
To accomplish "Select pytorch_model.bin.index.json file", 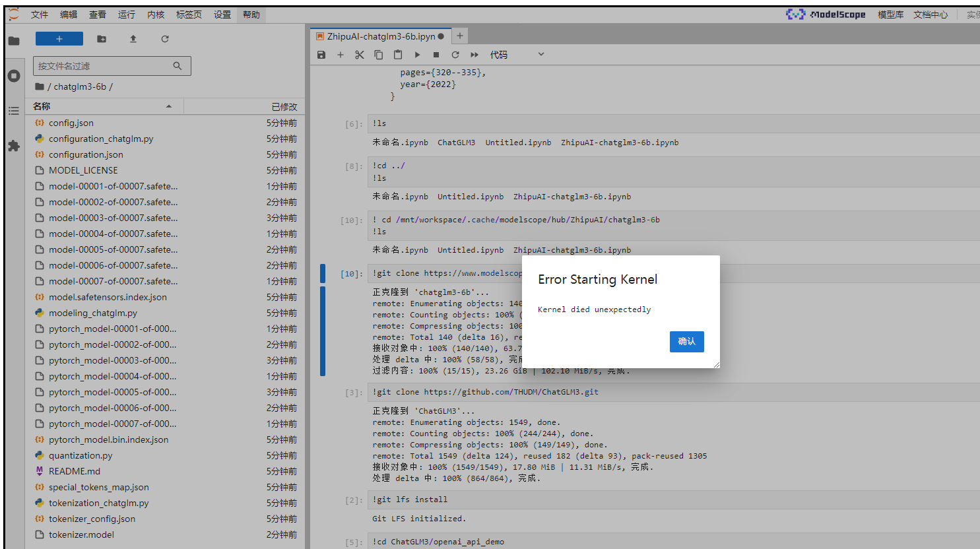I will pos(165,439).
